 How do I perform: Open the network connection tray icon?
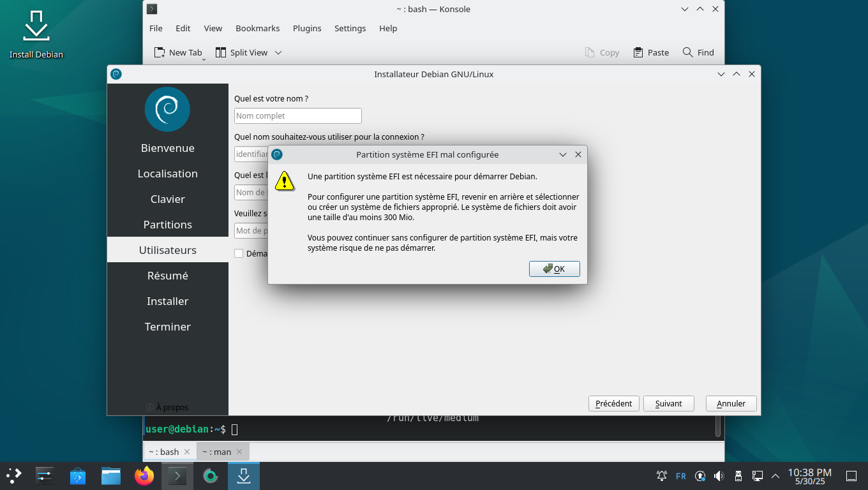(758, 476)
